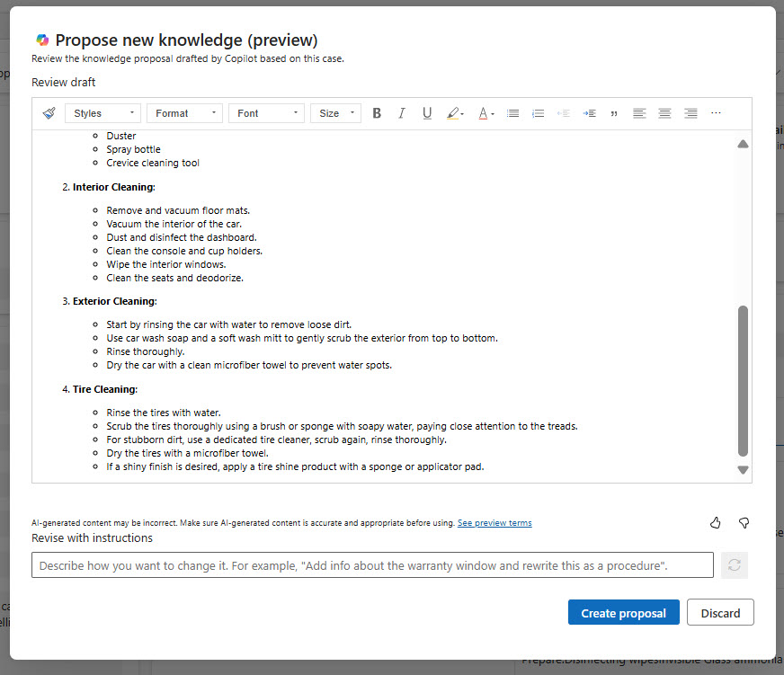Show more toolbar options ellipsis
Viewport: 784px width, 675px height.
point(716,113)
